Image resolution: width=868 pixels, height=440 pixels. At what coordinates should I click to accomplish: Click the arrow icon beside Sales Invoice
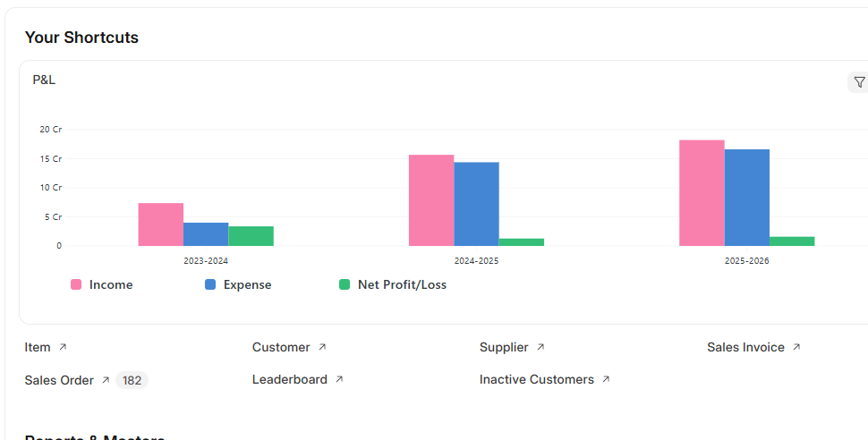tap(796, 347)
